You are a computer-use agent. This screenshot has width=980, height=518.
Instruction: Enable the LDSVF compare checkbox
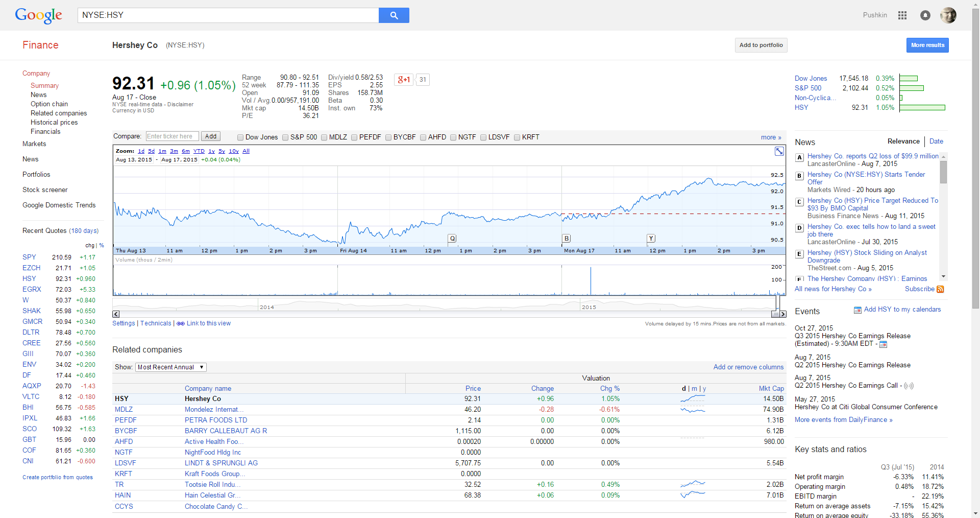[483, 137]
